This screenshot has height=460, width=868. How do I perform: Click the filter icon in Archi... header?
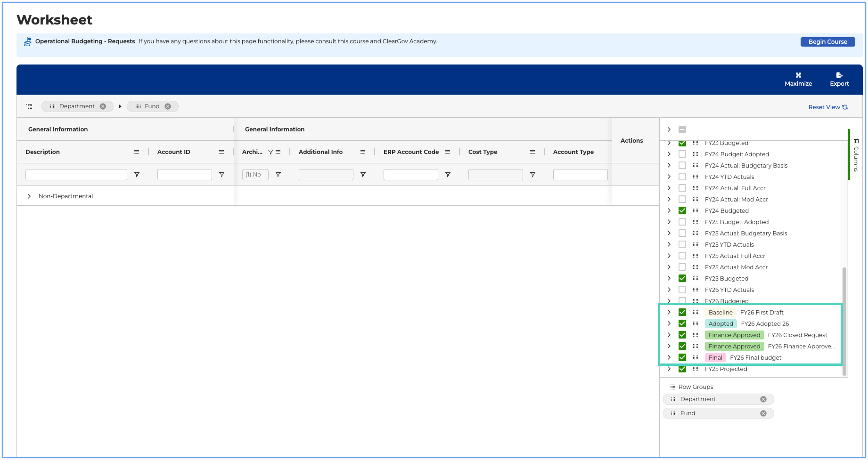click(x=270, y=152)
